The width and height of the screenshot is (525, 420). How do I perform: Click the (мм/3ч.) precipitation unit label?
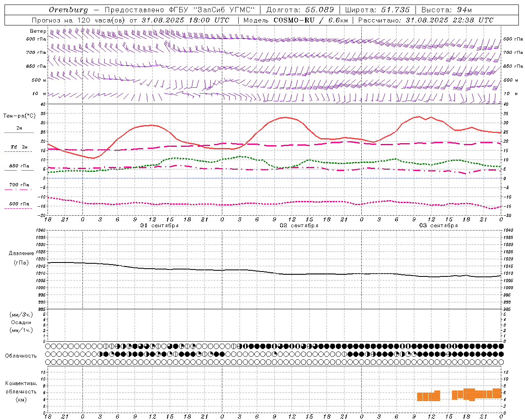coord(21,315)
